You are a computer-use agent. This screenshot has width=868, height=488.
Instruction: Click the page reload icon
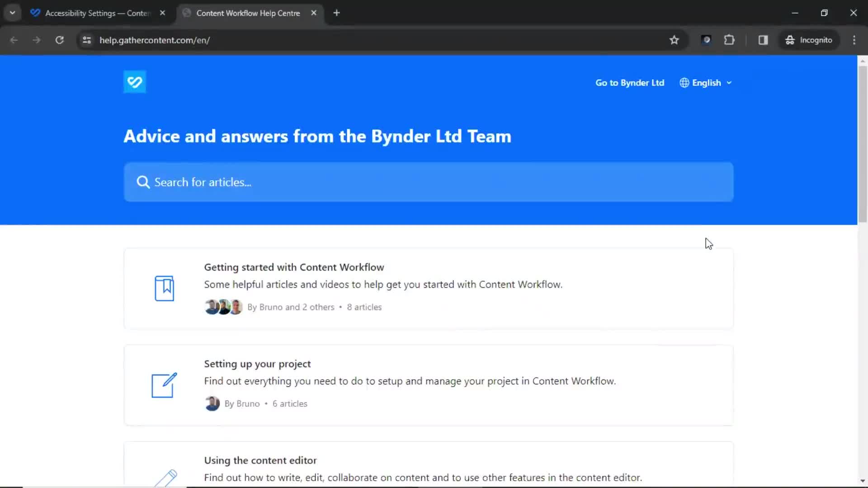[x=59, y=40]
